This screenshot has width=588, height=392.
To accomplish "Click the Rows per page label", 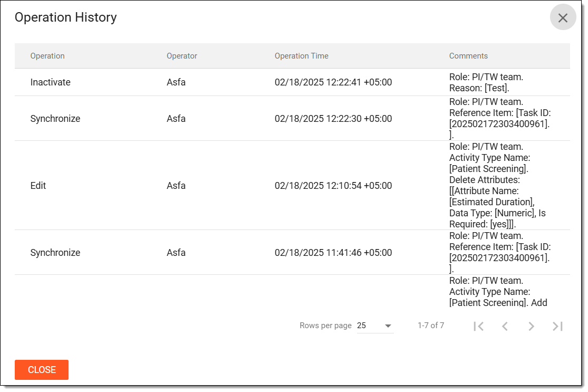I will pos(325,326).
